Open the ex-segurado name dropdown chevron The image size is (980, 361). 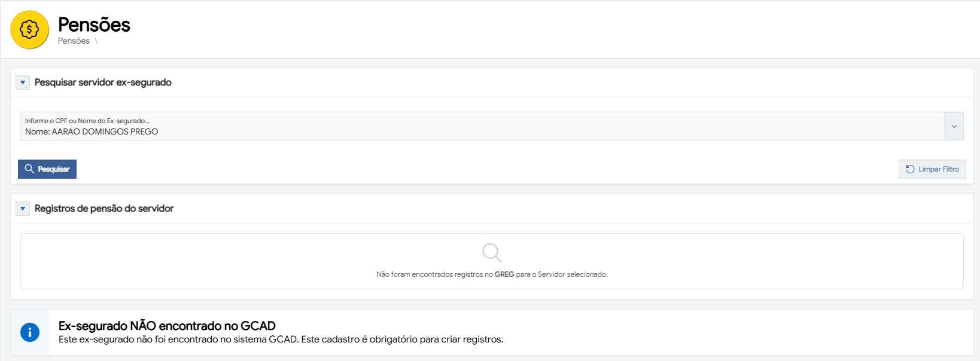pyautogui.click(x=954, y=126)
